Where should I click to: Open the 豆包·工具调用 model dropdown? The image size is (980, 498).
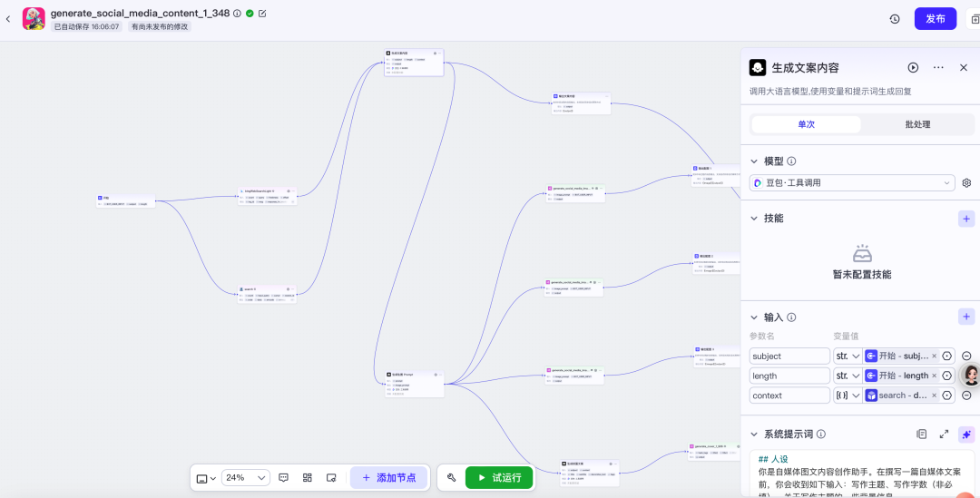pos(852,183)
